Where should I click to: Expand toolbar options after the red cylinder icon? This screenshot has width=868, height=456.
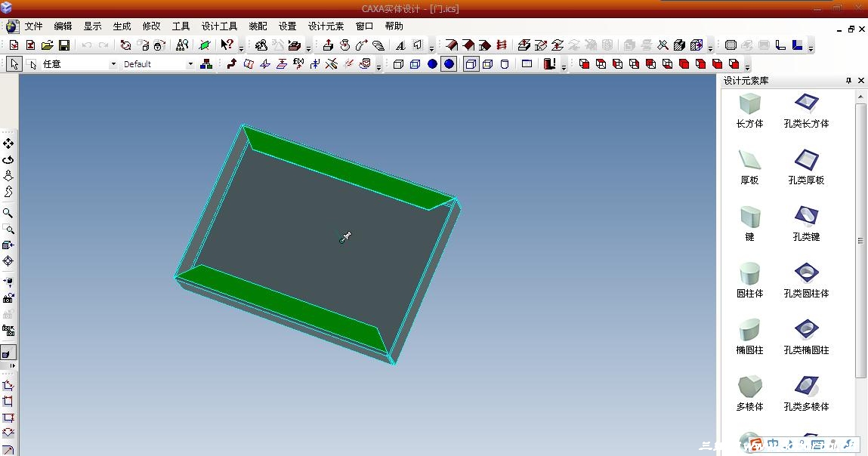tap(564, 66)
